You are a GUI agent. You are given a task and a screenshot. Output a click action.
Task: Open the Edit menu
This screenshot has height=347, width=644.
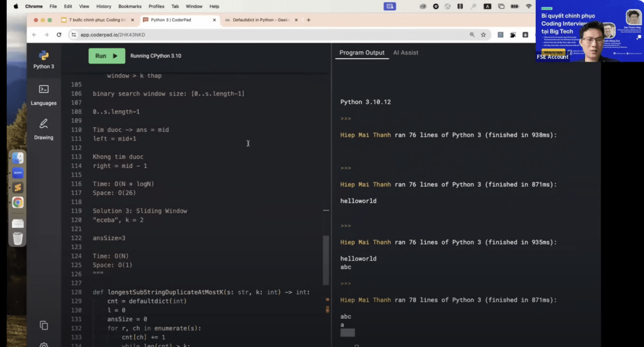(68, 6)
